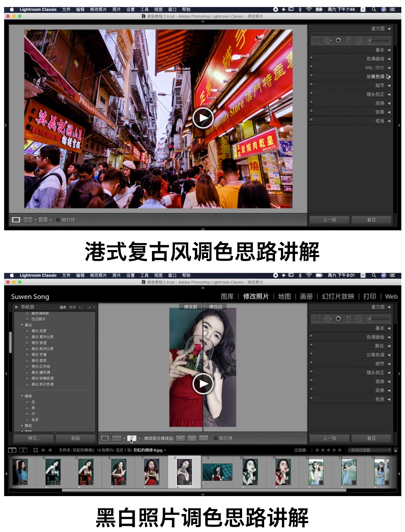Toggle the 黑白 panel on/off switch
Viewport: 405px width, 532px height.
click(312, 345)
